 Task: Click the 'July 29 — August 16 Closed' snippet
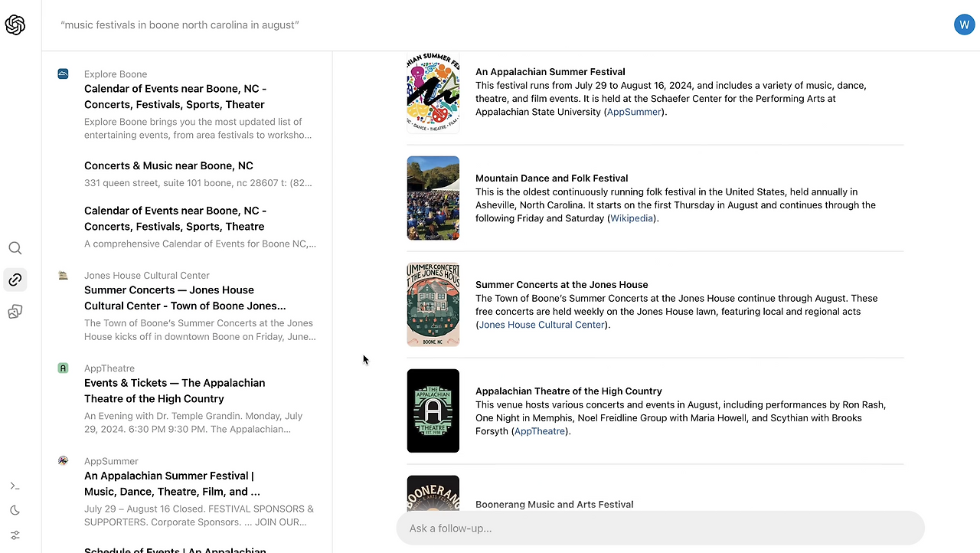click(199, 515)
